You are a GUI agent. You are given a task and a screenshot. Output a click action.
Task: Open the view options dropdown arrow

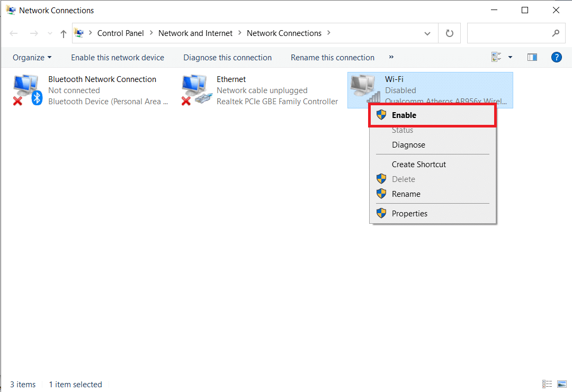point(511,57)
